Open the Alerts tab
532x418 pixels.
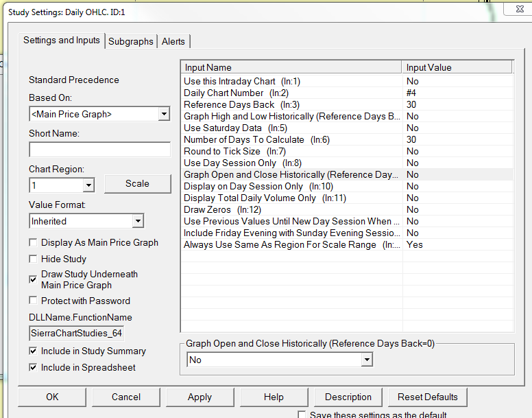click(x=173, y=41)
